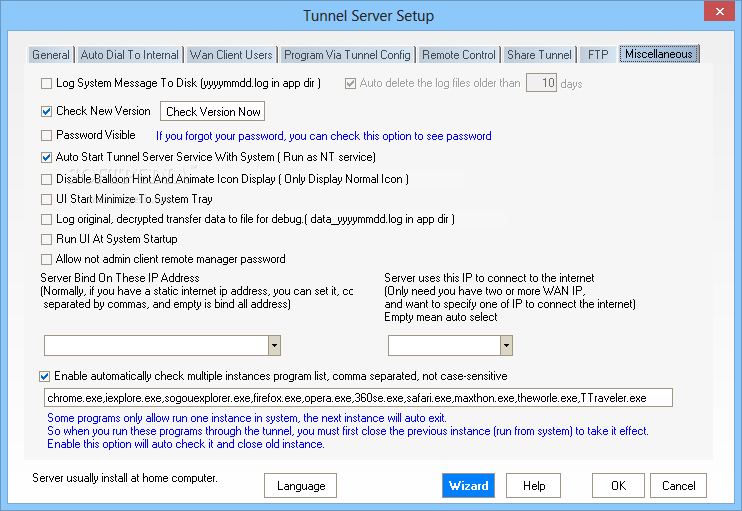Viewport: 742px width, 511px height.
Task: Toggle the Password Visible checkbox
Action: point(47,135)
